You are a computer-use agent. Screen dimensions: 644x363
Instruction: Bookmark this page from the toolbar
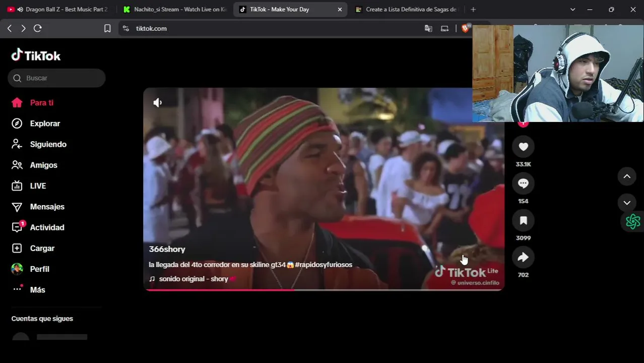point(107,29)
